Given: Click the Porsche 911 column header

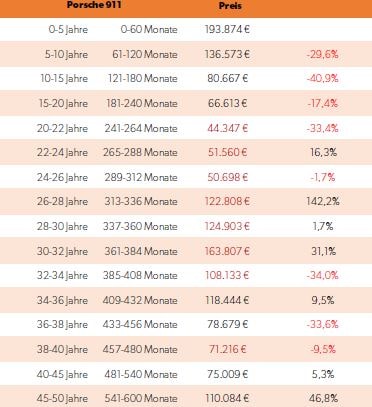Looking at the screenshot, I should (94, 5).
